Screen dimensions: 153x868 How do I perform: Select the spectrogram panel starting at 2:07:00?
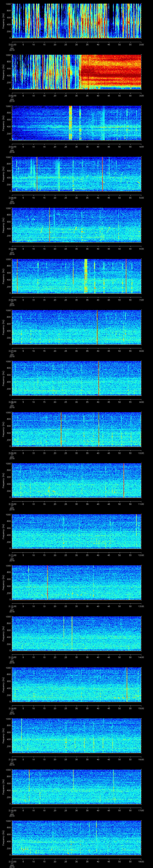coord(77,327)
